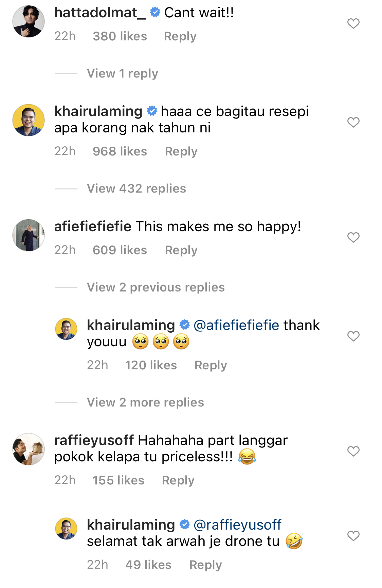Open @afiefiefiefie mention link
The image size is (382, 588).
tap(236, 325)
